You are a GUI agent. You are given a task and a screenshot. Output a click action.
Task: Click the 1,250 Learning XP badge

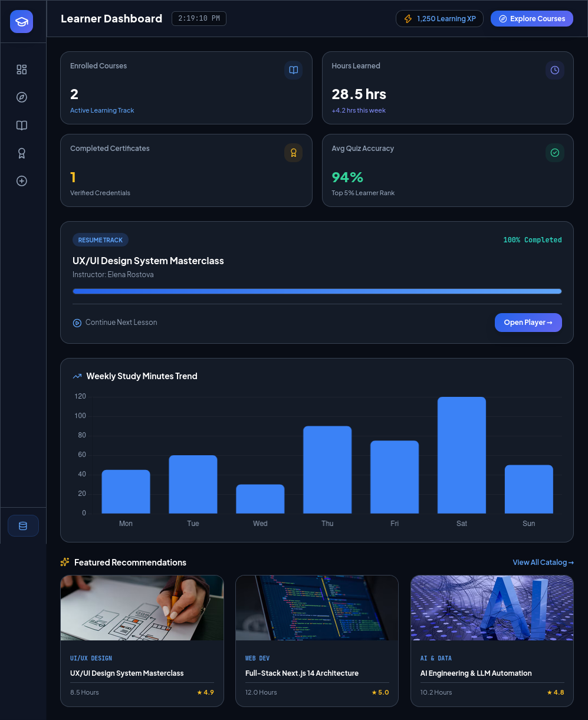pyautogui.click(x=439, y=19)
